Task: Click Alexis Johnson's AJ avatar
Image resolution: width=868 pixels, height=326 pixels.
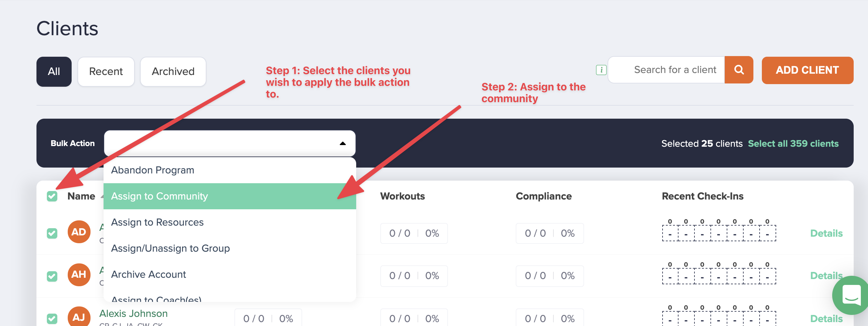Action: (78, 317)
